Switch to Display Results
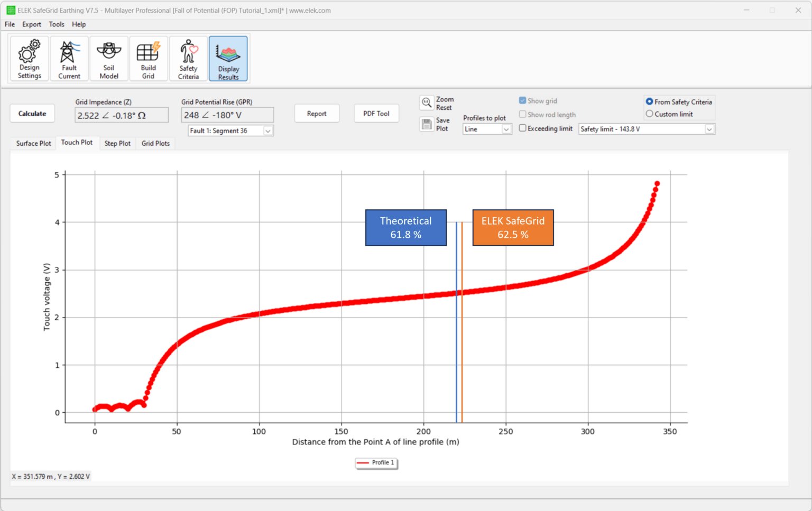Image resolution: width=812 pixels, height=511 pixels. [228, 58]
